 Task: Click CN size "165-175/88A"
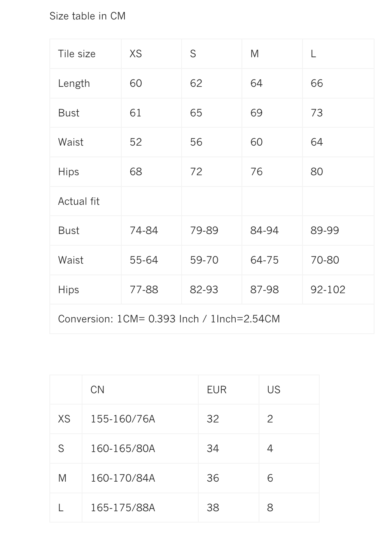click(123, 508)
